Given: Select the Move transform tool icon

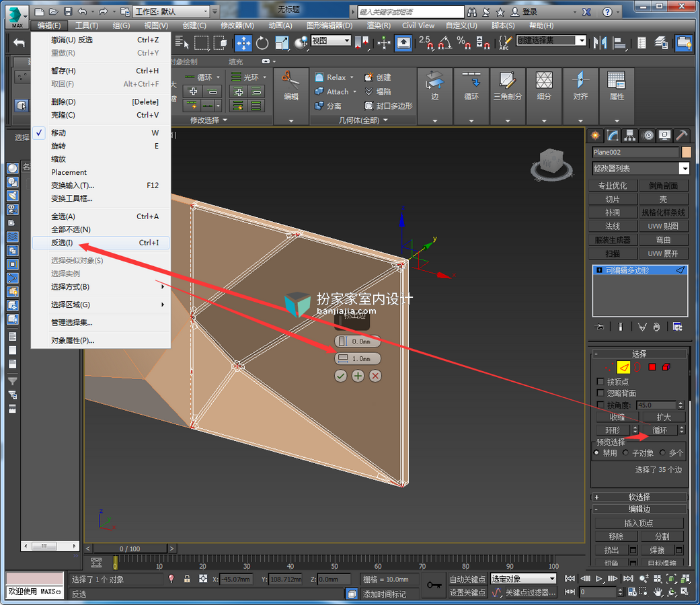Looking at the screenshot, I should point(243,43).
